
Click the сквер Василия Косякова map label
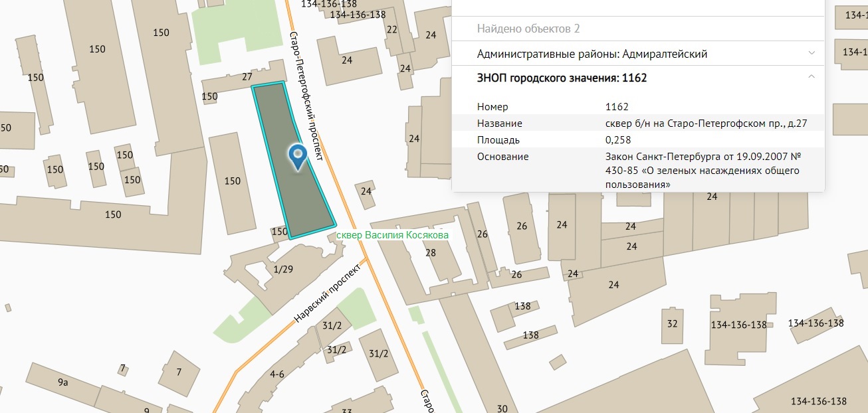[x=393, y=235]
